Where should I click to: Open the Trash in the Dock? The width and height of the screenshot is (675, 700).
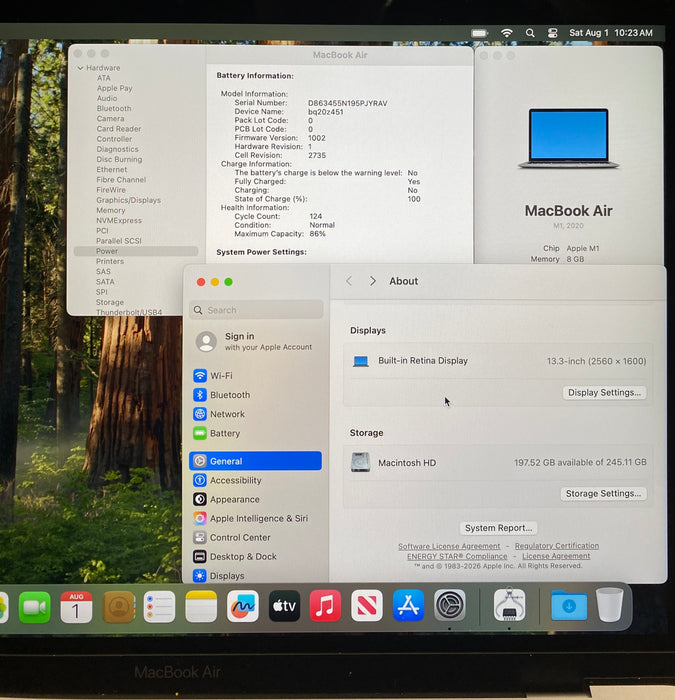(609, 605)
